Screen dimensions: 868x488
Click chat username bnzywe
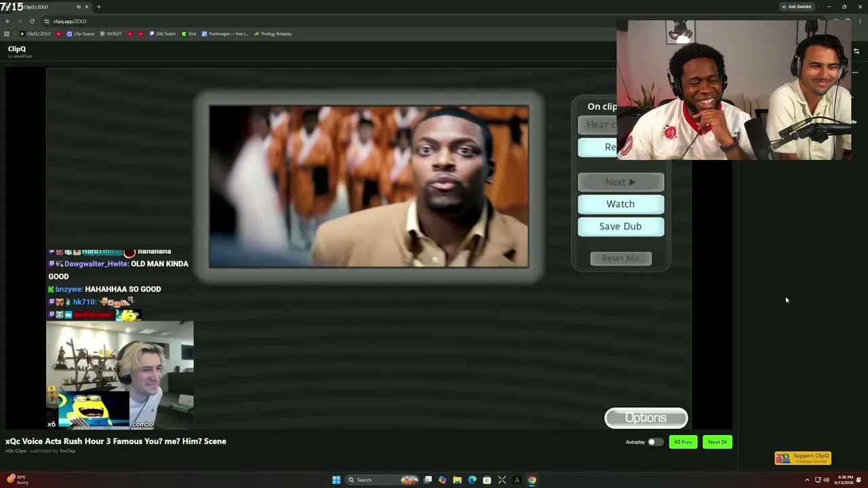[x=68, y=289]
